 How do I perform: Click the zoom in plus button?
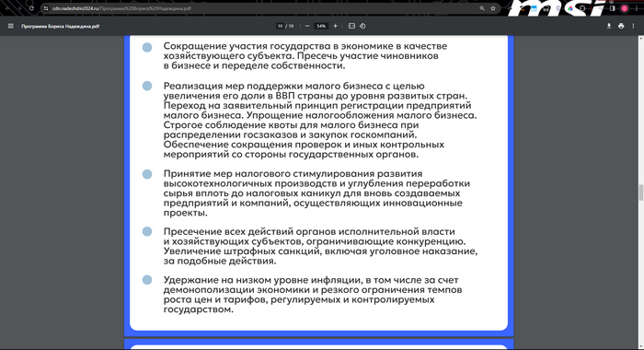[x=335, y=26]
